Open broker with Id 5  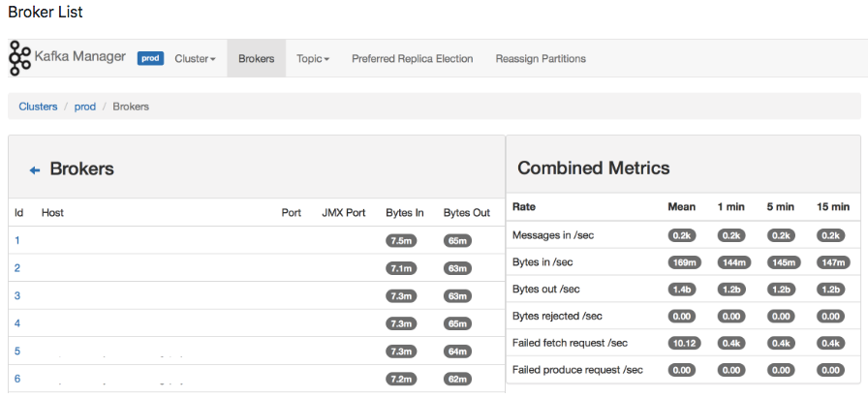point(17,351)
